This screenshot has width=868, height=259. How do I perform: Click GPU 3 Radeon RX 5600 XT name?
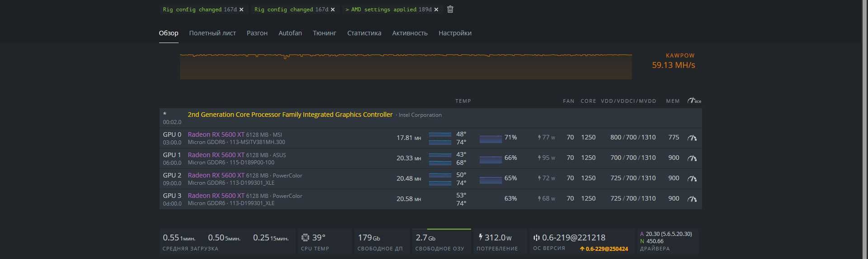216,196
